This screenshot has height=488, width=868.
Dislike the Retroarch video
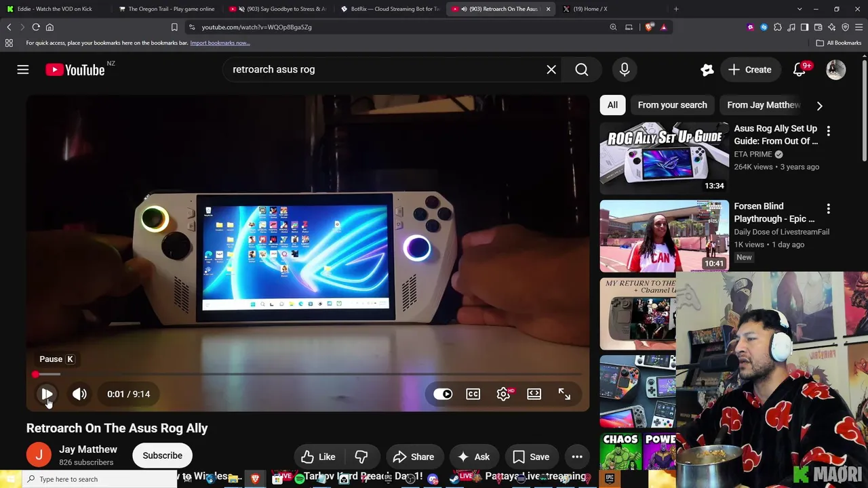coord(361,457)
